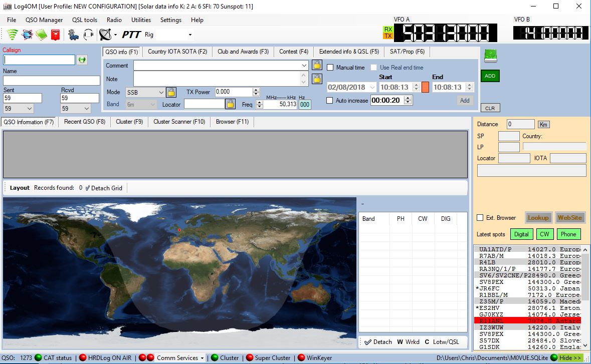Click the TX indicator beside VFO A

[388, 36]
